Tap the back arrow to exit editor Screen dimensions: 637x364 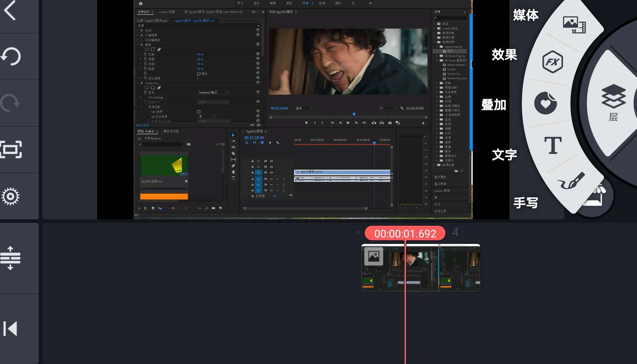[11, 11]
